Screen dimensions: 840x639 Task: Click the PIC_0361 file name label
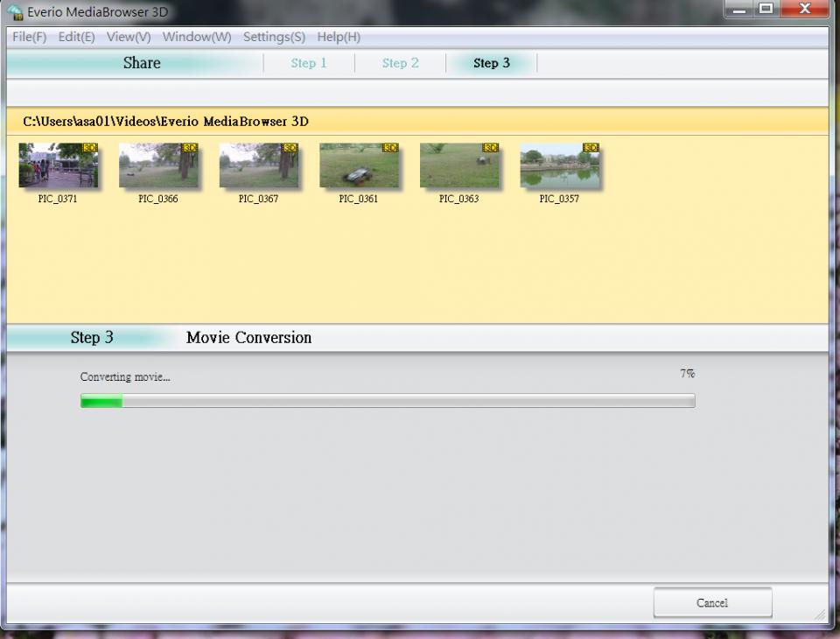pyautogui.click(x=359, y=199)
